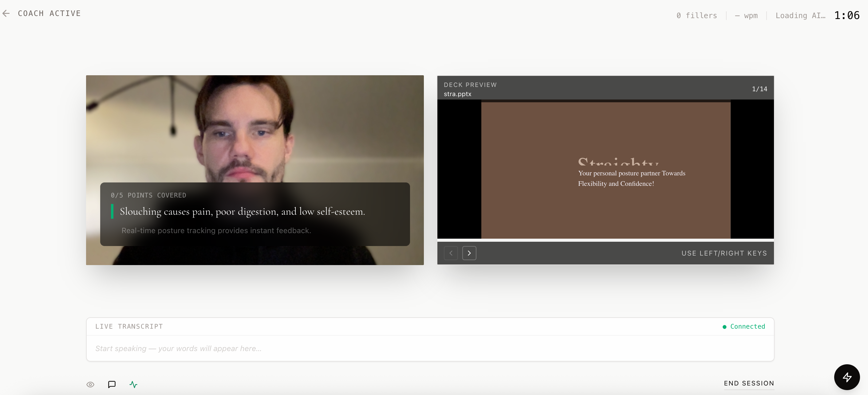This screenshot has height=395, width=868.
Task: Click the 1/14 slide counter
Action: click(x=759, y=89)
